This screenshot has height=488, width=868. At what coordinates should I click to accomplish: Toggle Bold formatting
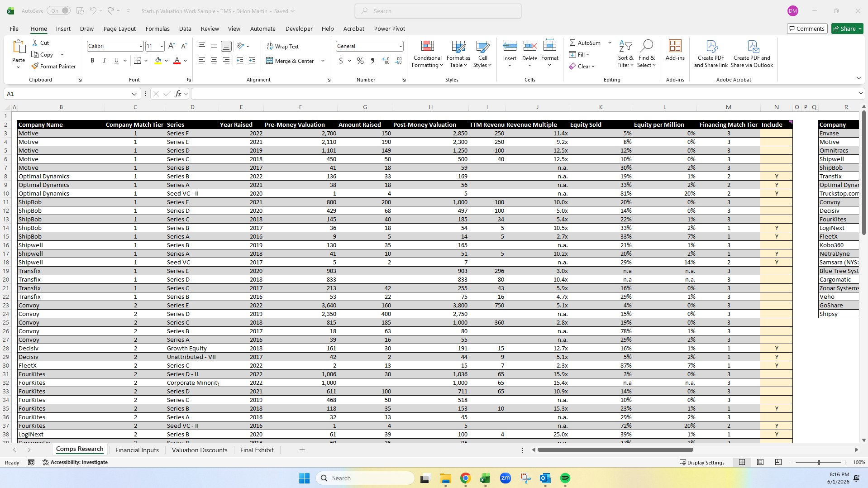tap(92, 60)
